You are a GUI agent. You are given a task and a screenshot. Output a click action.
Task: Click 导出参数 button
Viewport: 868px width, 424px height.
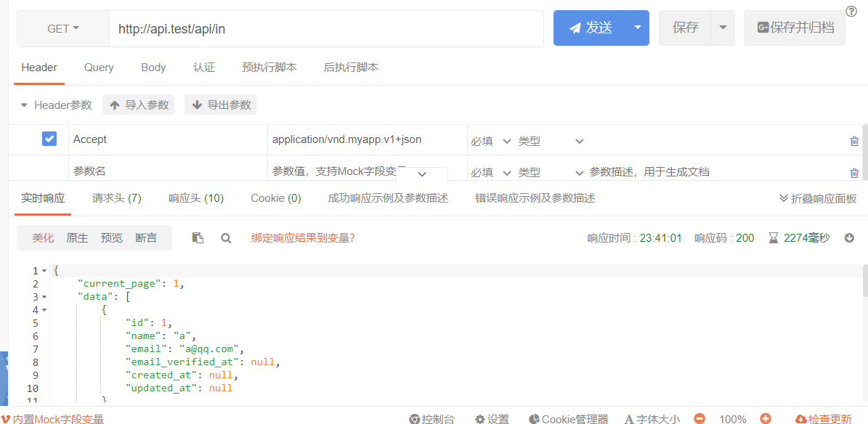220,105
